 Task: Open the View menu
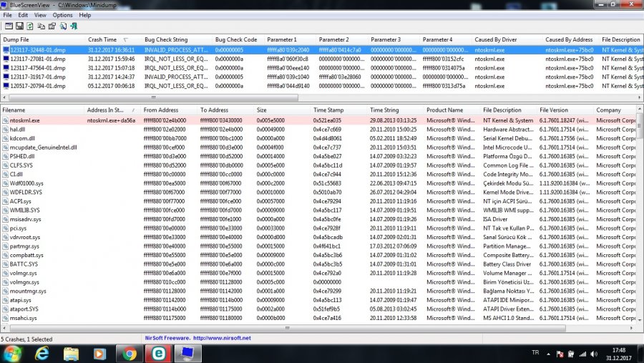click(40, 15)
